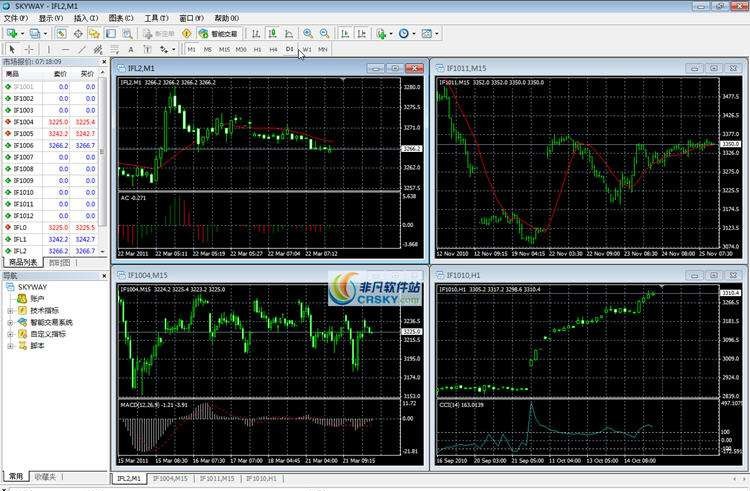Screen dimensions: 750x491
Task: Expand the 技术指标 tree node
Action: pos(10,311)
